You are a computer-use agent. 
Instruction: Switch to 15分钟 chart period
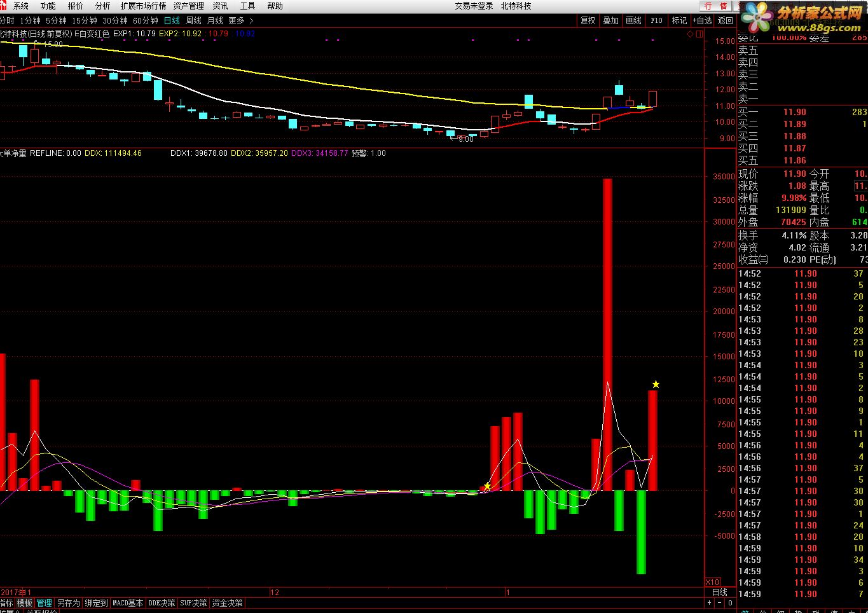coord(85,20)
